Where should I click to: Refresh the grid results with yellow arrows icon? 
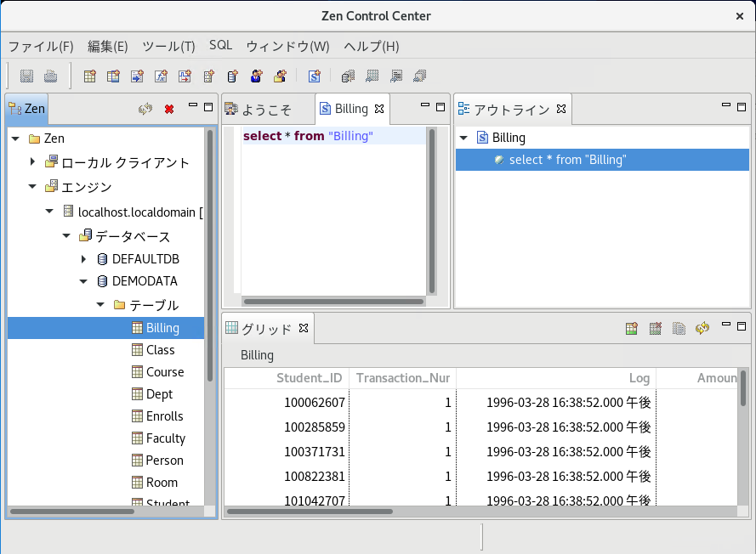[x=702, y=328]
